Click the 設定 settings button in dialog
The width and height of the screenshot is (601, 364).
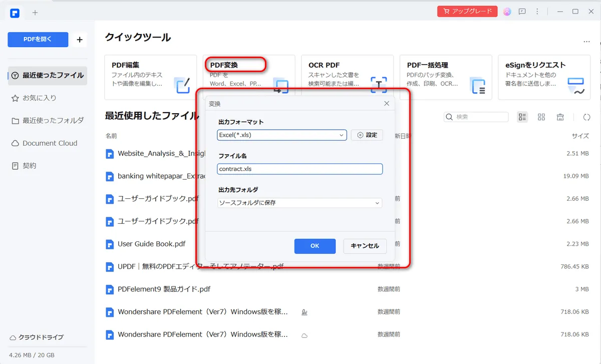(367, 135)
